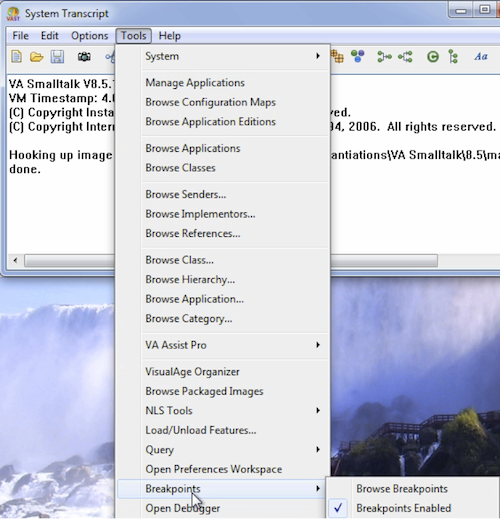Choose Browse References...
Screen dimensions: 500x519
tap(222, 233)
